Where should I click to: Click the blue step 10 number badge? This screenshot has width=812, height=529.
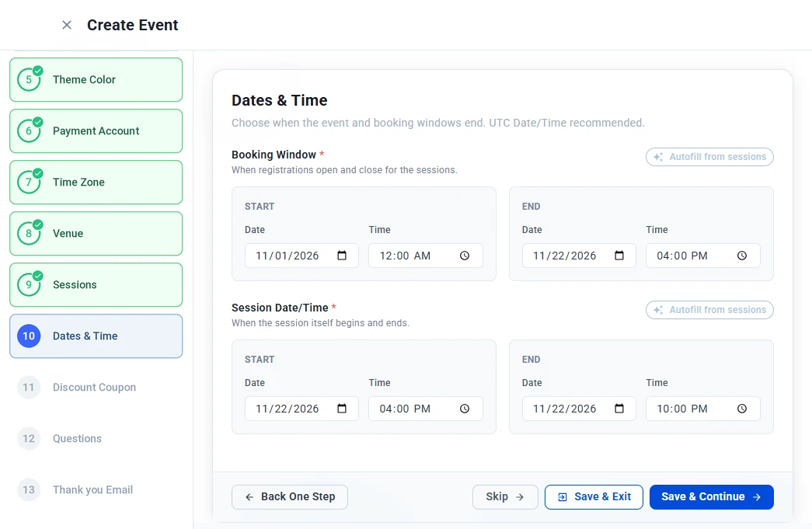click(x=29, y=336)
